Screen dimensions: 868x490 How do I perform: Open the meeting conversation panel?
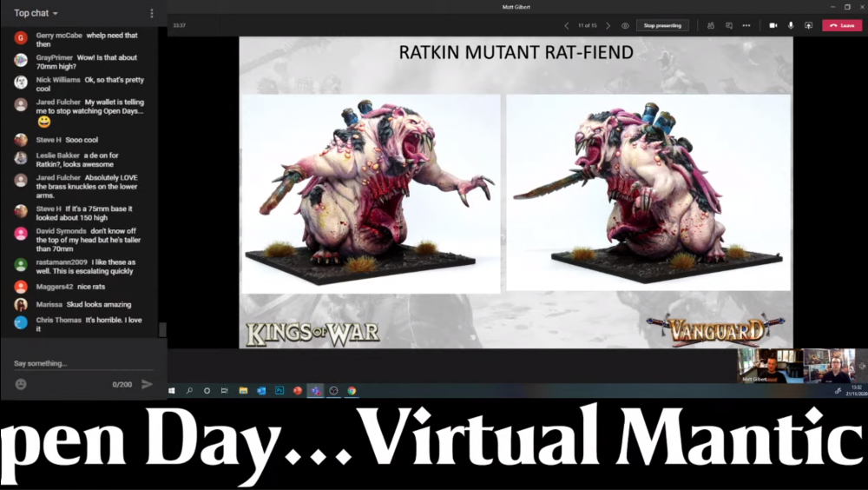[729, 26]
